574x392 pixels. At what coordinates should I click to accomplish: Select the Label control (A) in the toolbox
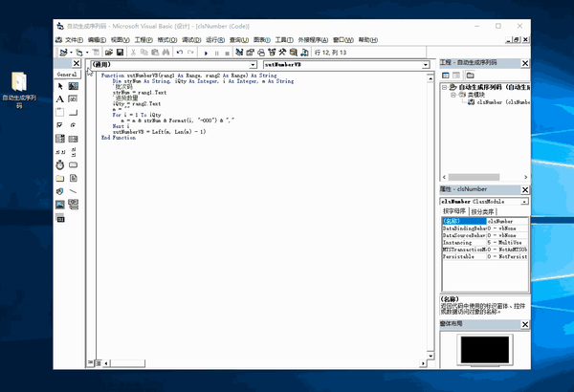[60, 99]
